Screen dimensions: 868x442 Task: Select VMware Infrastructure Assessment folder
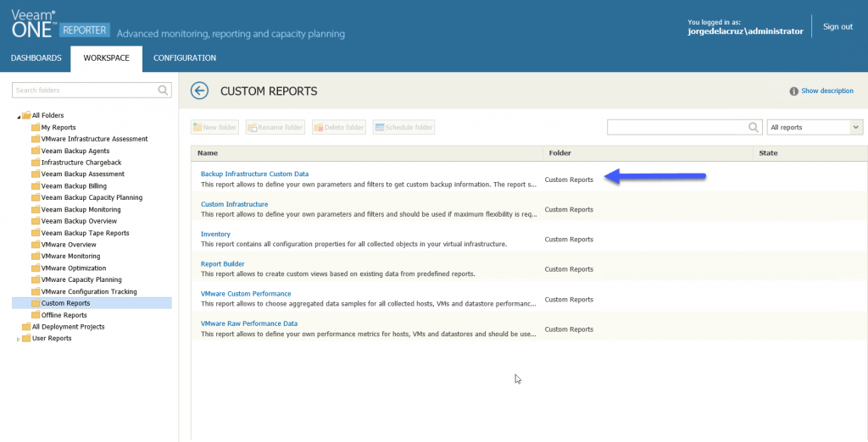click(94, 139)
